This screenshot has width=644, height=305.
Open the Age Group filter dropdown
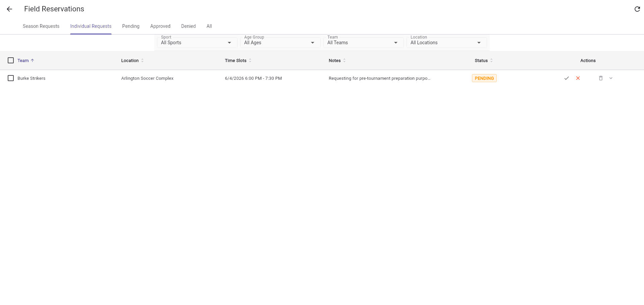pyautogui.click(x=280, y=42)
